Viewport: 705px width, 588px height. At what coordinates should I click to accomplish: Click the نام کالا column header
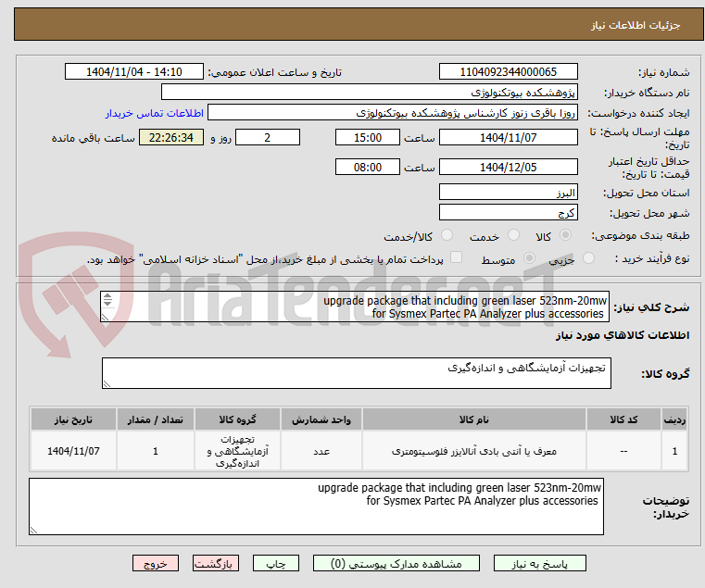pos(474,419)
